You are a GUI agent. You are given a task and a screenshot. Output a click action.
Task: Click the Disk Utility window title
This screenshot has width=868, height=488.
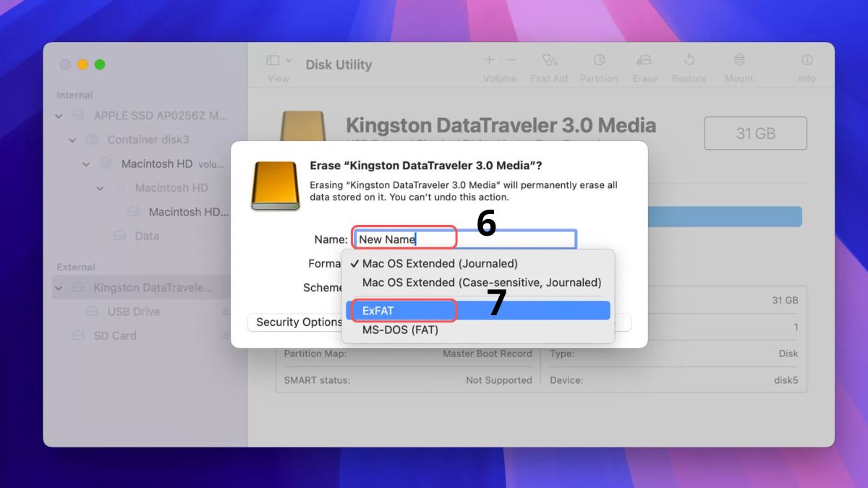tap(339, 64)
